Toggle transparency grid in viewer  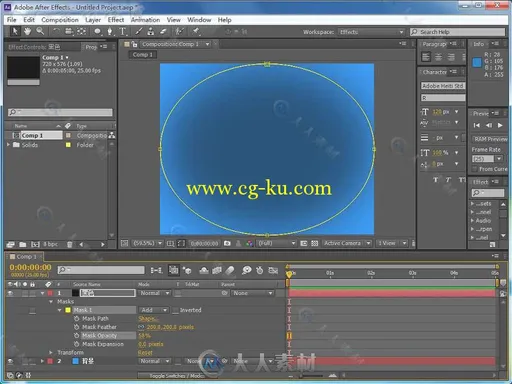tap(314, 243)
